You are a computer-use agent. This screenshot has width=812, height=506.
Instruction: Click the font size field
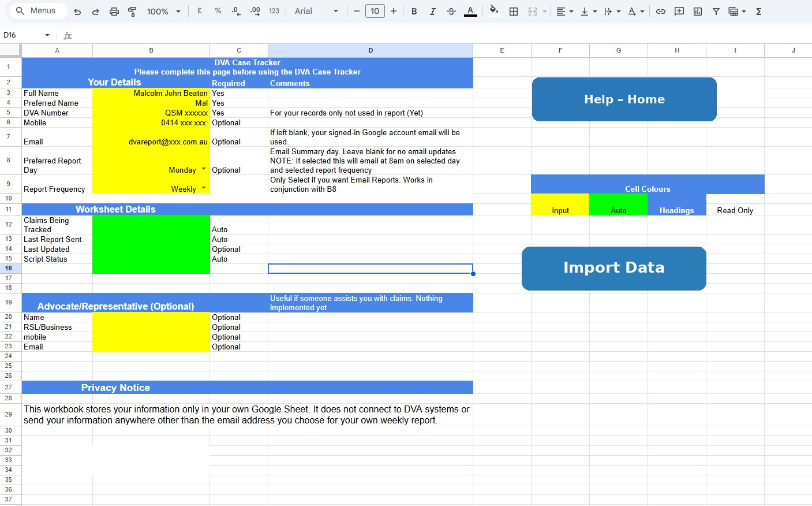(375, 11)
